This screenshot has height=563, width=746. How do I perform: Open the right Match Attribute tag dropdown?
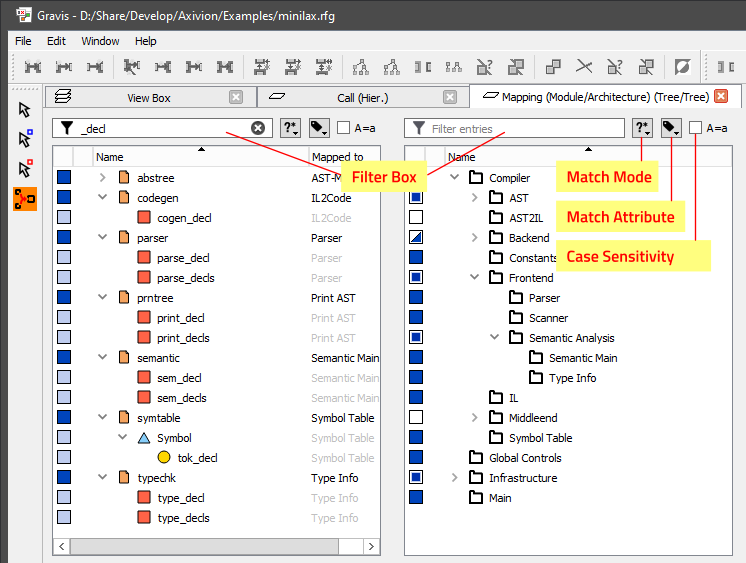tap(671, 128)
